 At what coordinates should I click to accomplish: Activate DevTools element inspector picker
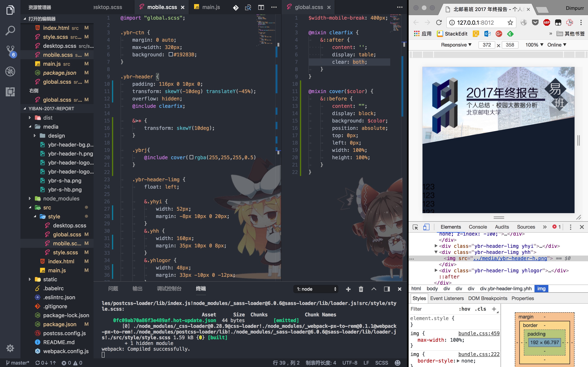coord(415,227)
